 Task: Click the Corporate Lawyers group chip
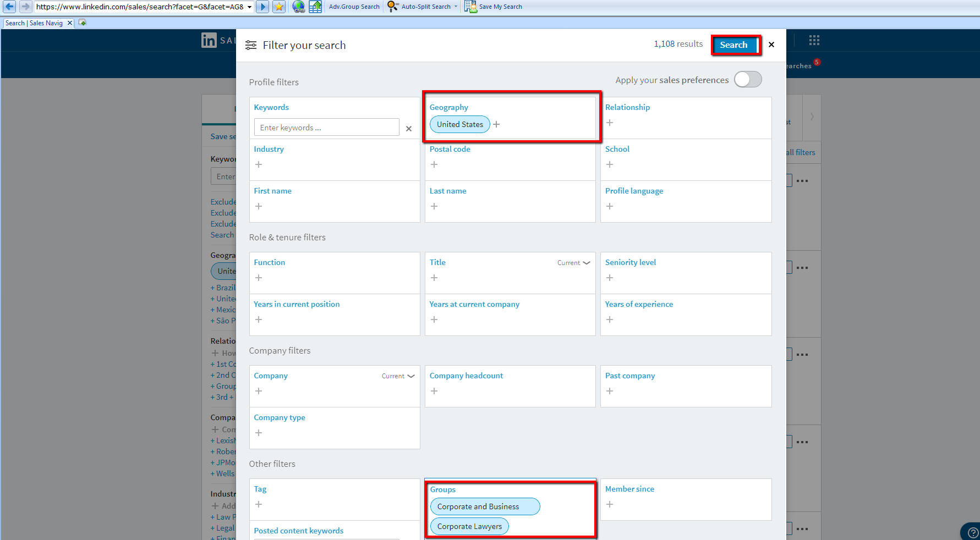(x=469, y=526)
